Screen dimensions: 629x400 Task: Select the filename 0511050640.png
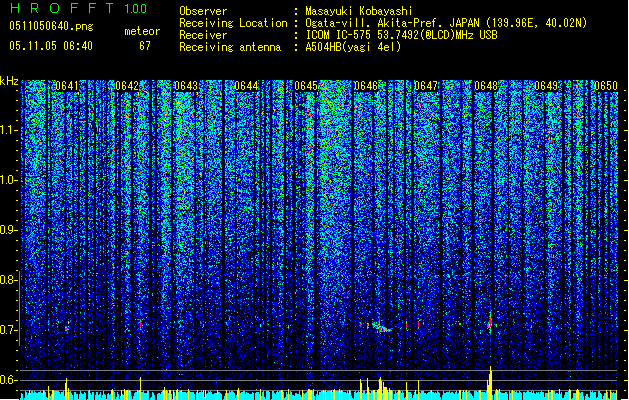tap(51, 26)
